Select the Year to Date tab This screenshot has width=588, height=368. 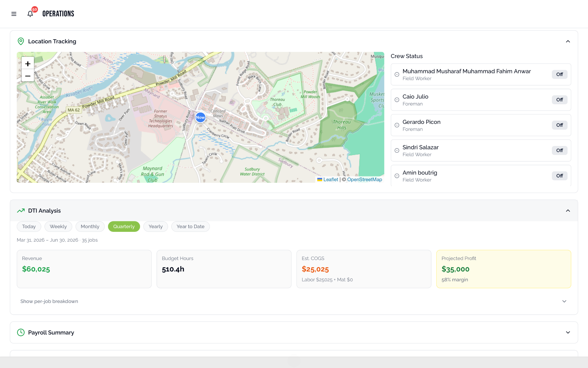190,227
